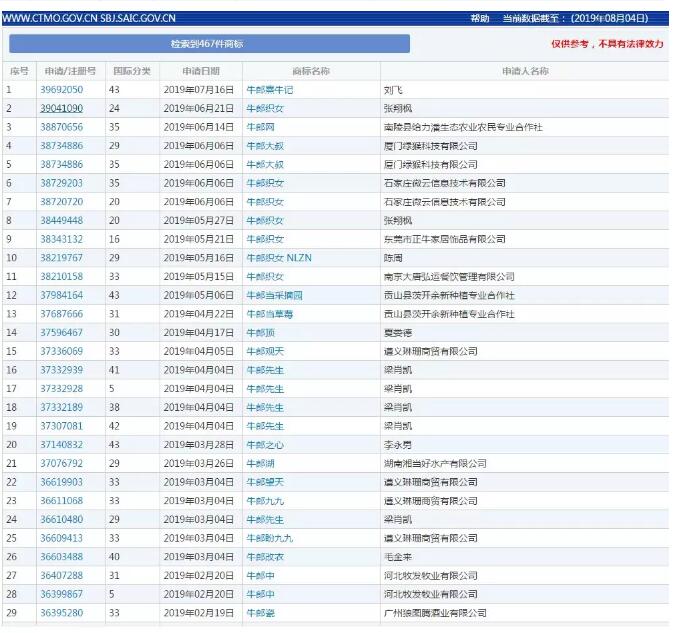
Task: Click the 检索到467件商标 results banner
Action: point(209,44)
